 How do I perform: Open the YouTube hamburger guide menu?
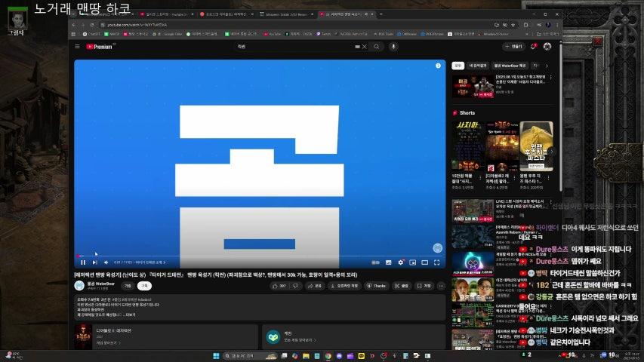[77, 47]
